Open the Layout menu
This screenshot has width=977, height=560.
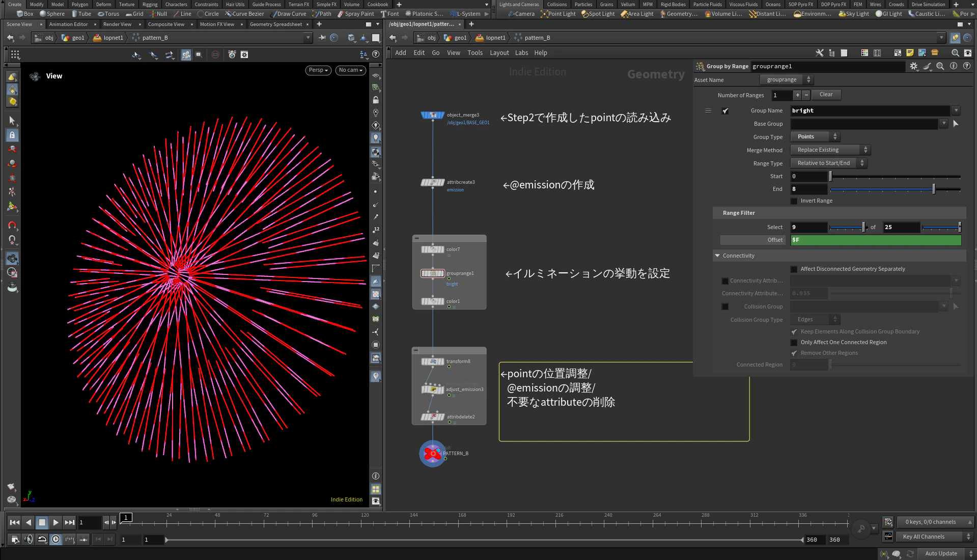499,53
